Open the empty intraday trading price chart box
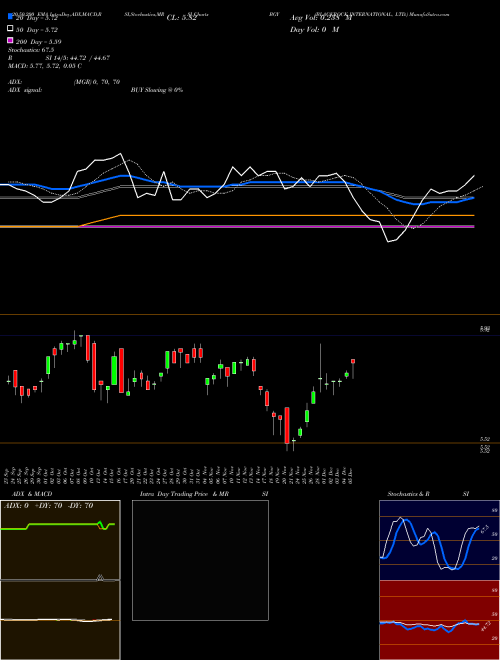The width and height of the screenshot is (500, 660). pyautogui.click(x=200, y=560)
